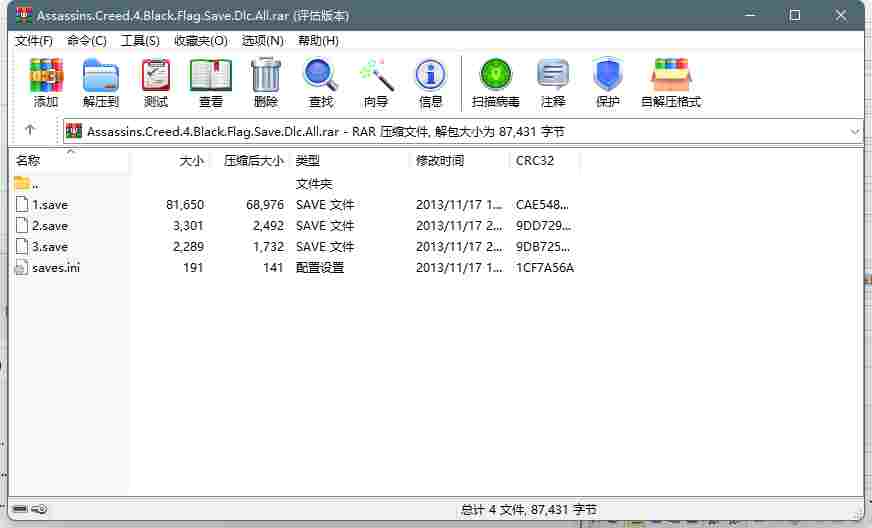This screenshot has width=872, height=528.
Task: Click the SAVE 文件 type of 1.save
Action: pyautogui.click(x=325, y=205)
